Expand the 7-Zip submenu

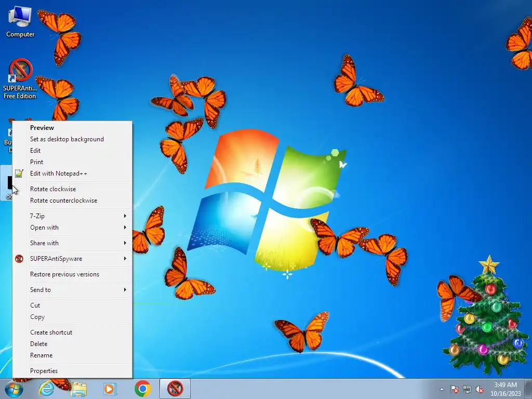click(72, 216)
